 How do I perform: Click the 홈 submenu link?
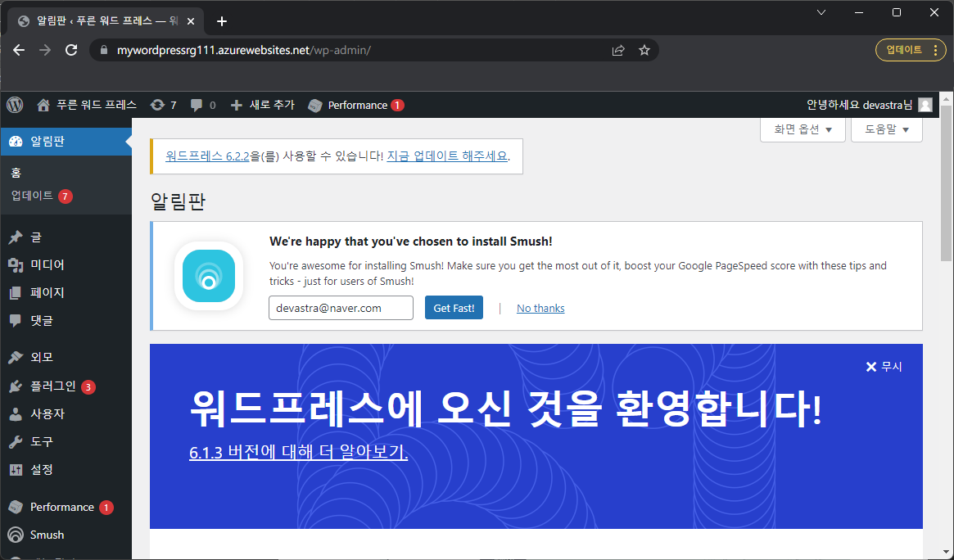pyautogui.click(x=16, y=174)
